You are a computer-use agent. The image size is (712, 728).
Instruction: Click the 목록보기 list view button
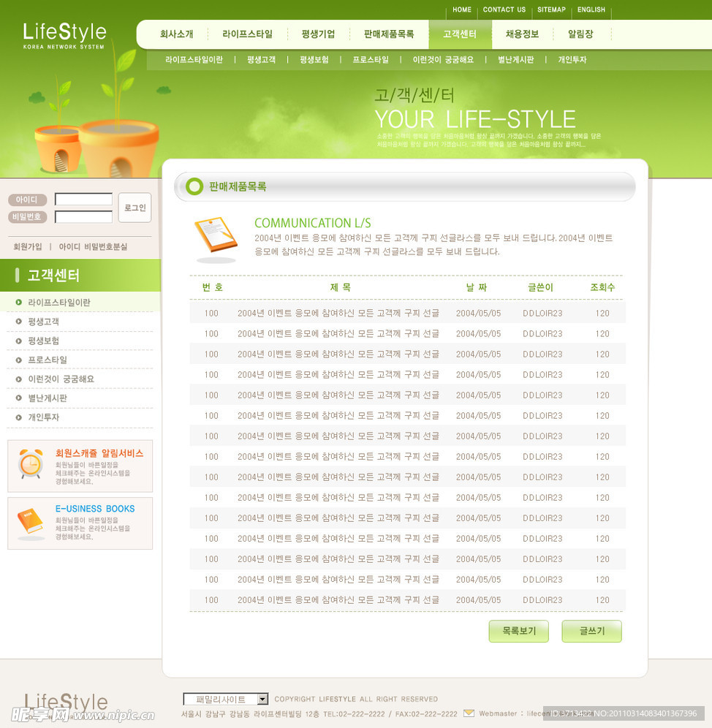(x=518, y=632)
